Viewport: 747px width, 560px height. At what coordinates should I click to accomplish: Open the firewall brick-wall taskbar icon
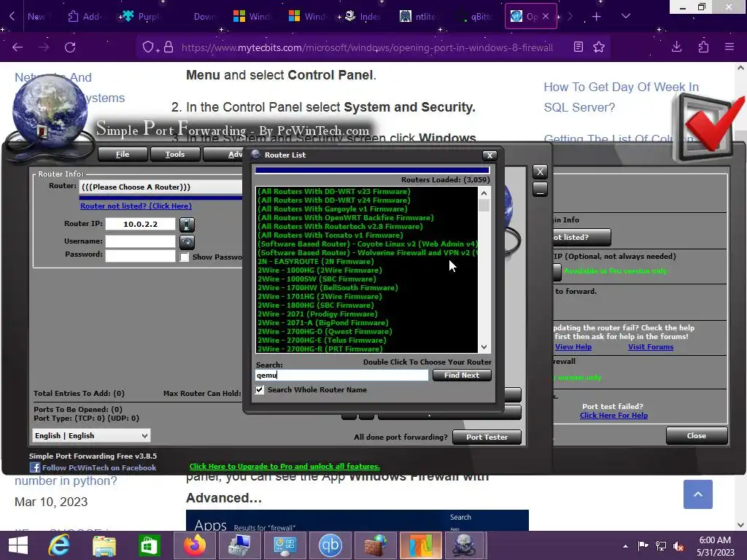click(x=376, y=545)
